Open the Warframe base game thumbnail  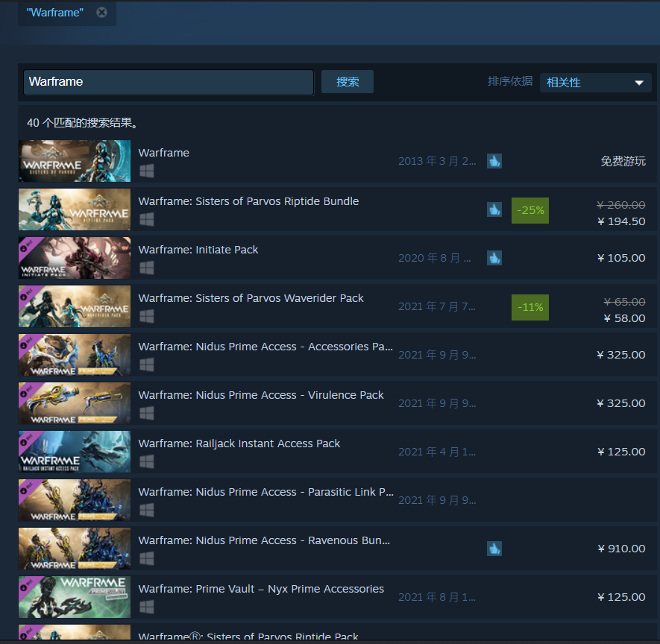click(x=75, y=161)
